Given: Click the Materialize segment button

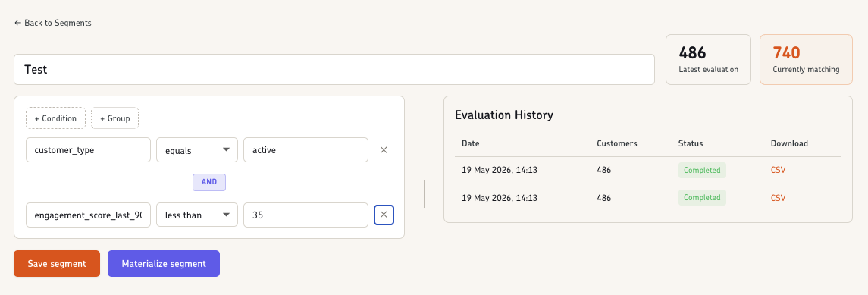Looking at the screenshot, I should (164, 263).
